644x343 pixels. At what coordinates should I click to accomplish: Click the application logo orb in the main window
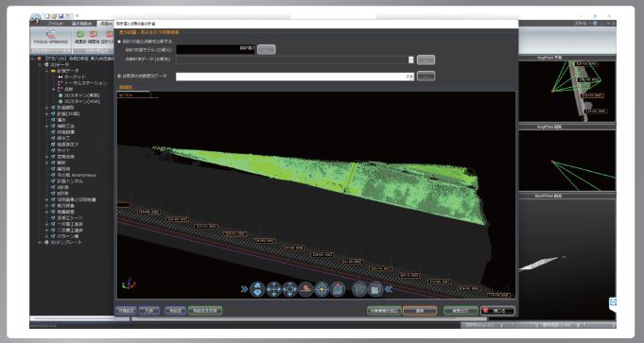pyautogui.click(x=36, y=19)
